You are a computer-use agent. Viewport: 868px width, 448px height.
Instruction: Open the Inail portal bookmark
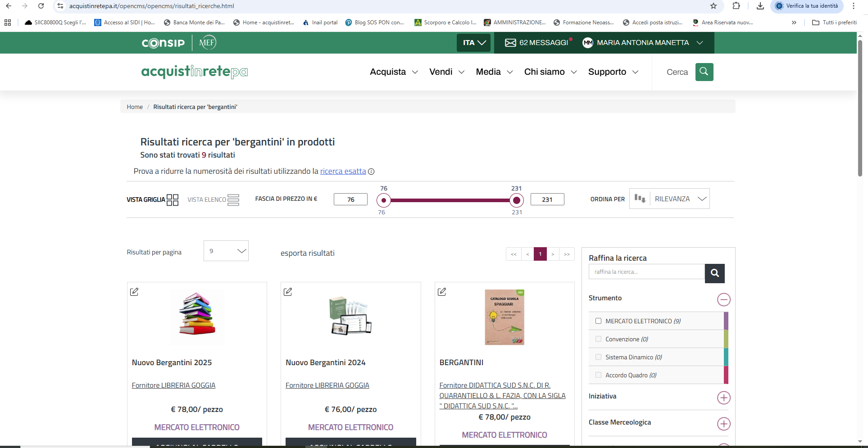[320, 23]
